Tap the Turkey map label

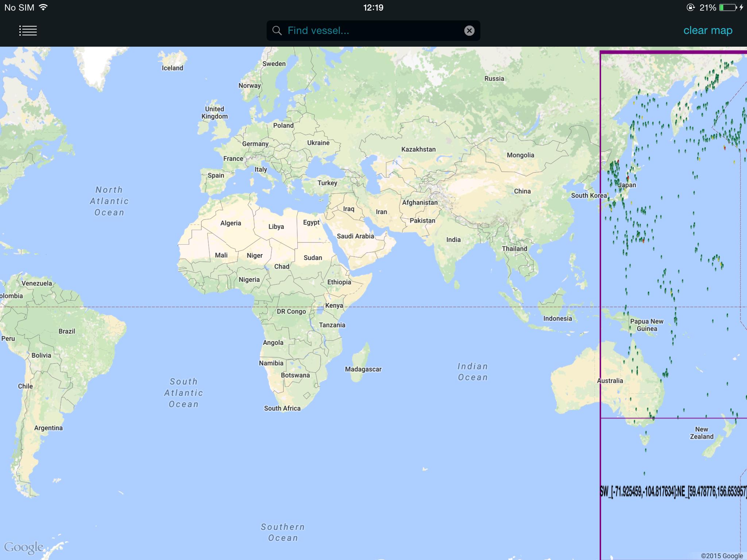click(x=327, y=183)
